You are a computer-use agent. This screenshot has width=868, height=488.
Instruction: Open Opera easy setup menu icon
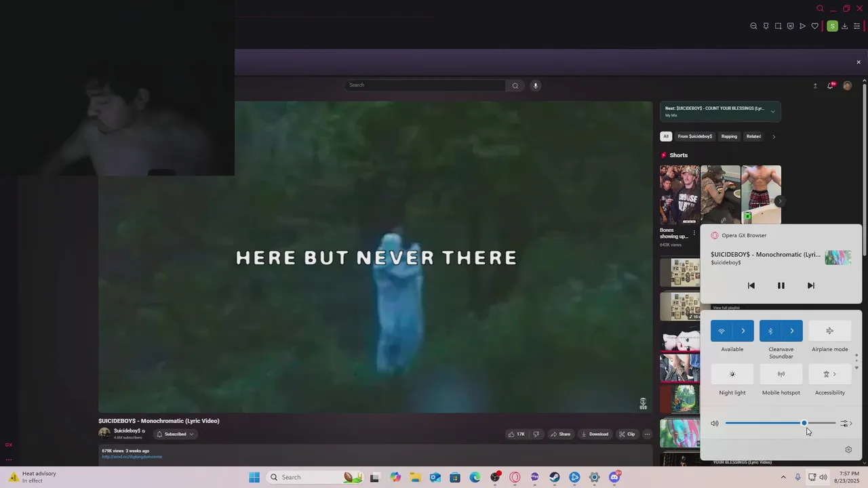coord(856,26)
